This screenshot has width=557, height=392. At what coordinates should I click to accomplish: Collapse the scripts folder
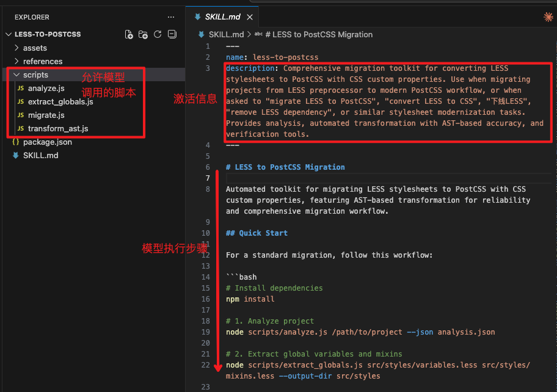click(35, 74)
